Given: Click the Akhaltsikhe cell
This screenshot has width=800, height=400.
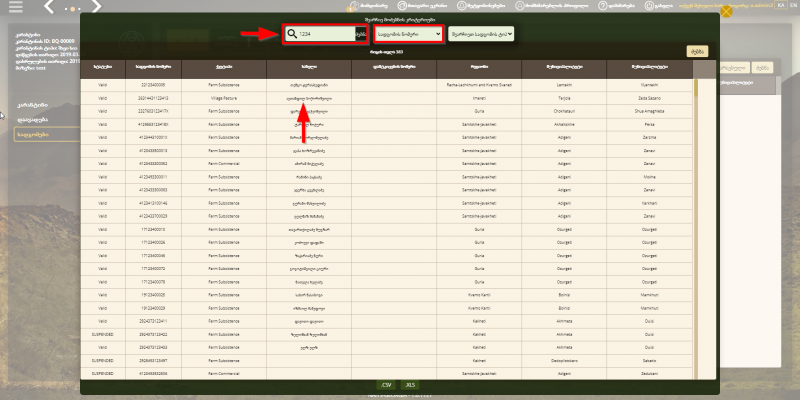Looking at the screenshot, I should tap(564, 124).
